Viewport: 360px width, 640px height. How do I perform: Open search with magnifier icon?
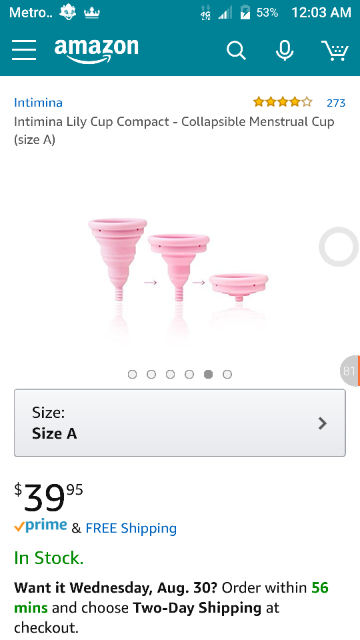click(x=236, y=51)
